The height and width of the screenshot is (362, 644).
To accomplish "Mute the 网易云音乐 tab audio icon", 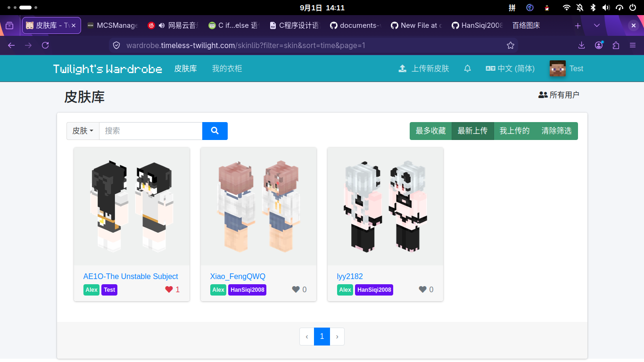I will click(x=162, y=25).
